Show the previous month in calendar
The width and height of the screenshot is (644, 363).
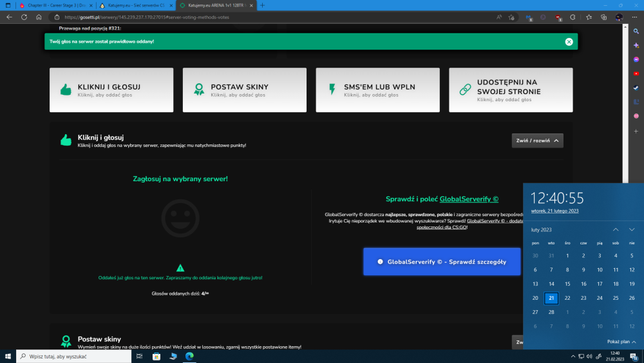coord(615,230)
